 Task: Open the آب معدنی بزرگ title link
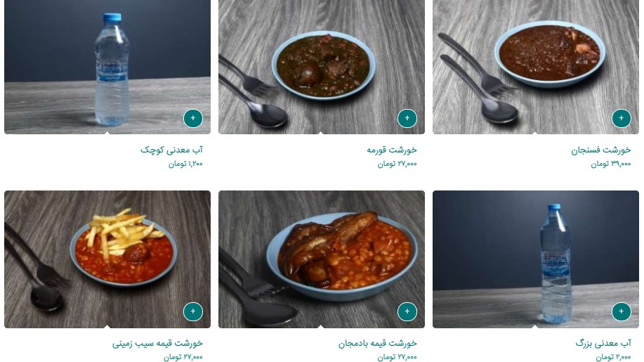coord(603,343)
